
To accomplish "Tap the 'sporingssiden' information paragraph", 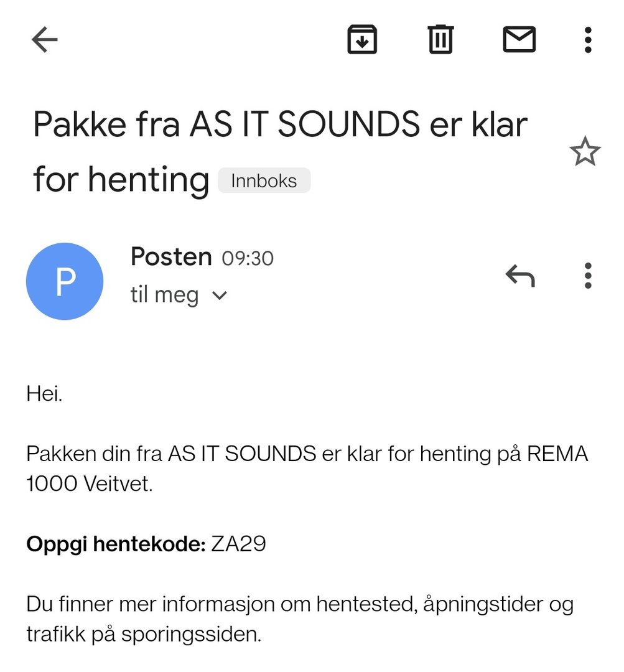I will tap(299, 619).
